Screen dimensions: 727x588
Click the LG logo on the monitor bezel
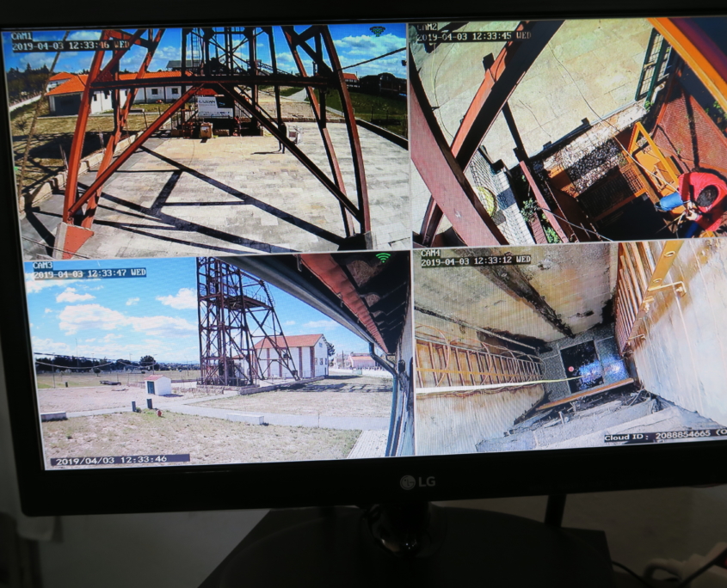point(417,482)
